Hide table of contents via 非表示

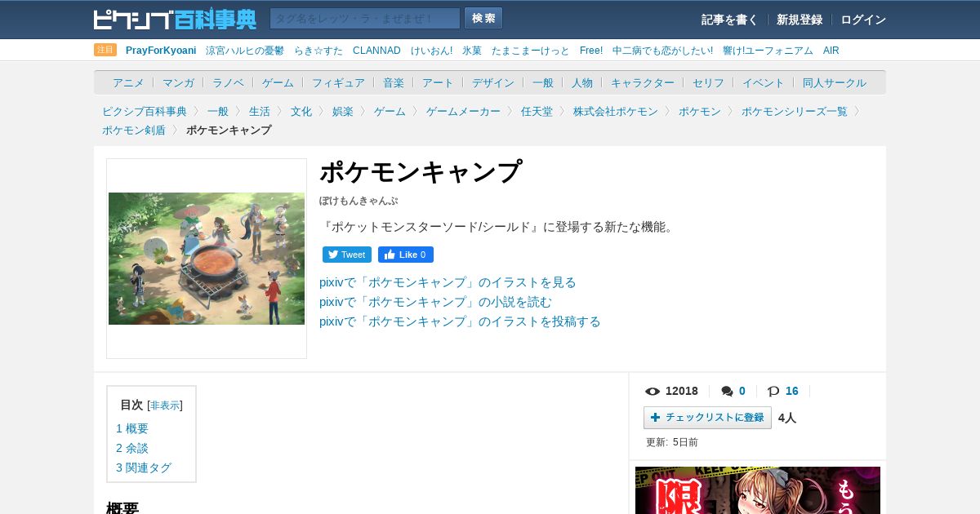click(165, 405)
